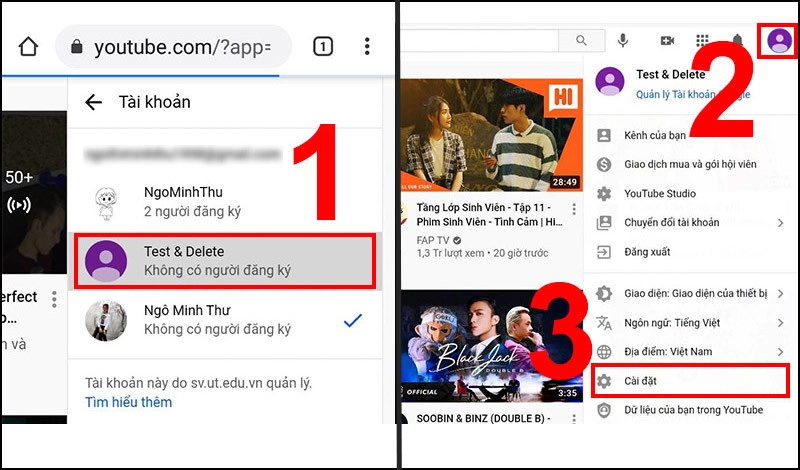Open the browser three-dot menu
The width and height of the screenshot is (800, 470).
click(367, 46)
